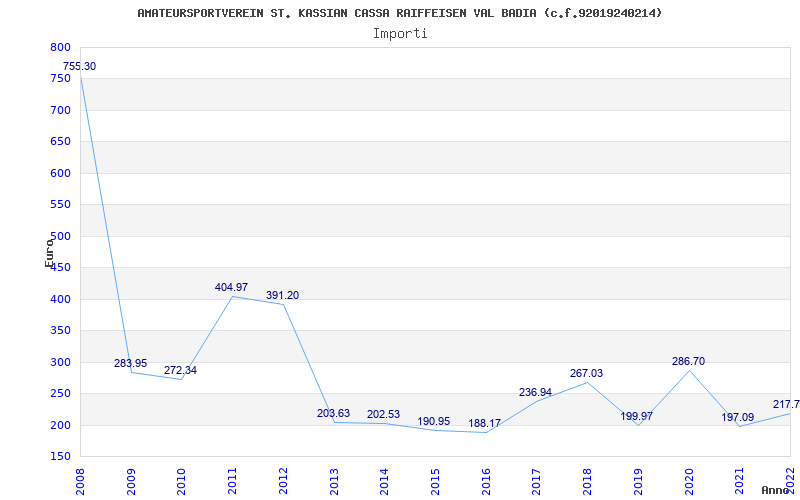
Task: Click the x-axis year label 2020
Action: point(688,481)
